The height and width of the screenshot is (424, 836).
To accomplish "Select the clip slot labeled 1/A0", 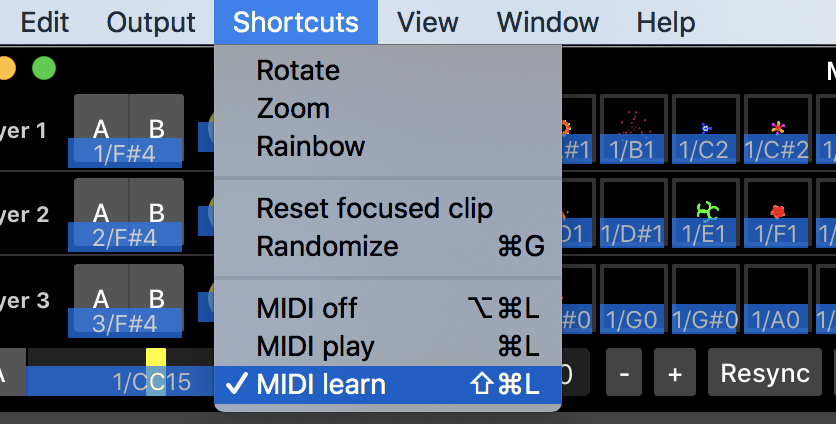I will tap(778, 299).
